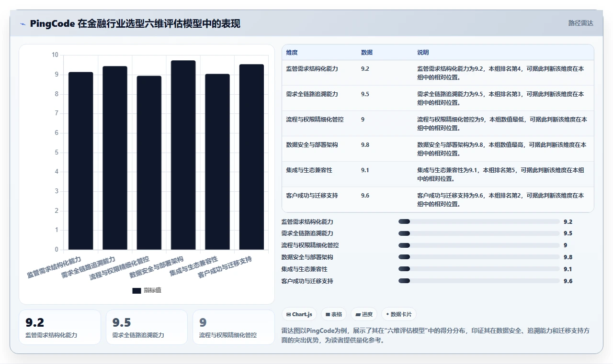
Task: Open the 9.2 监管需求结构化能力 data card
Action: pos(60,327)
